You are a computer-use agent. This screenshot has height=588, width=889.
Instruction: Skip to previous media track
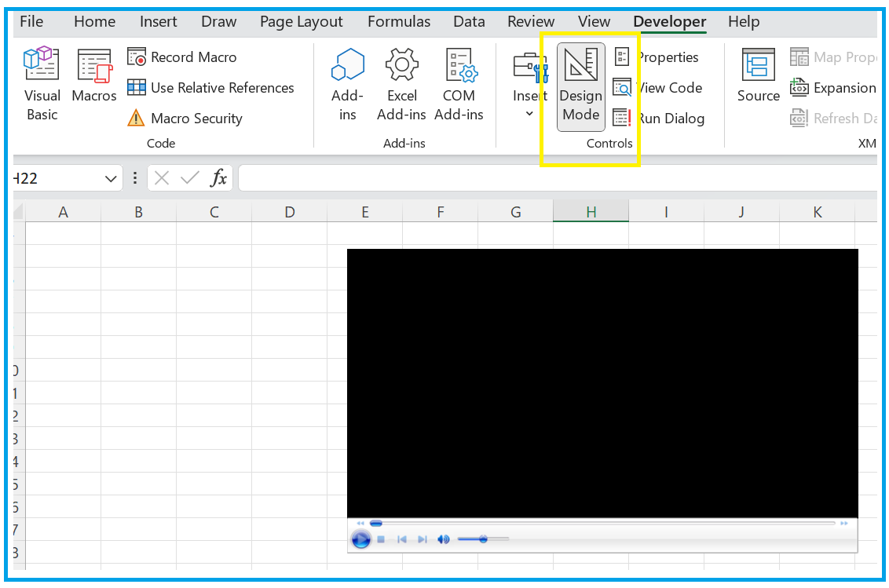pos(402,539)
